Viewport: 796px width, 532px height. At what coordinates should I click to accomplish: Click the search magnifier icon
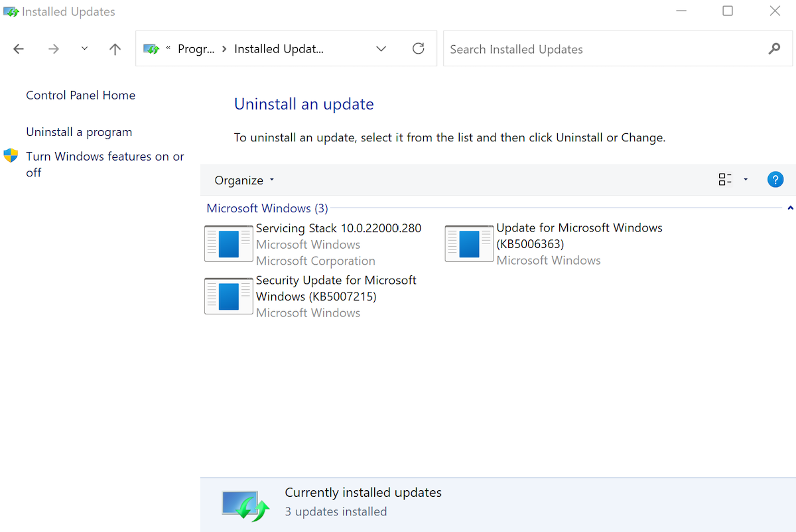tap(774, 48)
